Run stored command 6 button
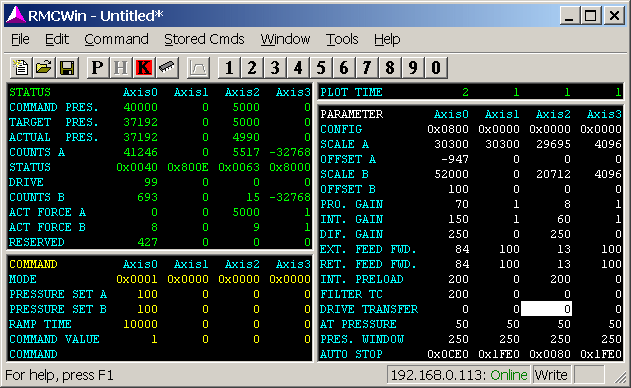 [x=344, y=68]
